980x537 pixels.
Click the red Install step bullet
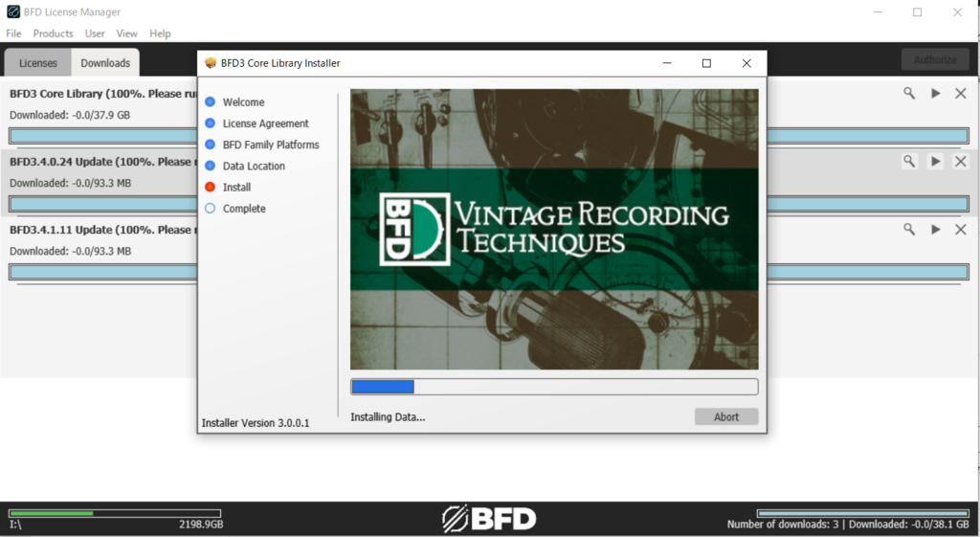pyautogui.click(x=210, y=187)
